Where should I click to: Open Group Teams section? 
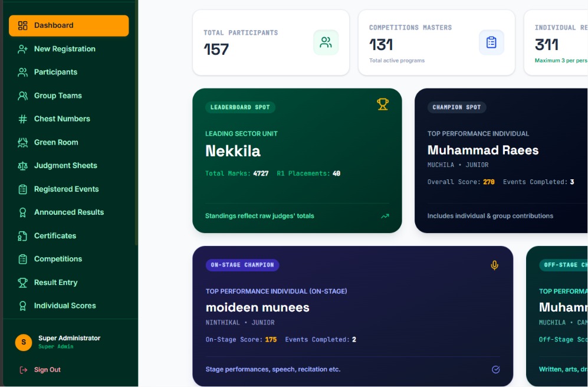click(x=68, y=96)
